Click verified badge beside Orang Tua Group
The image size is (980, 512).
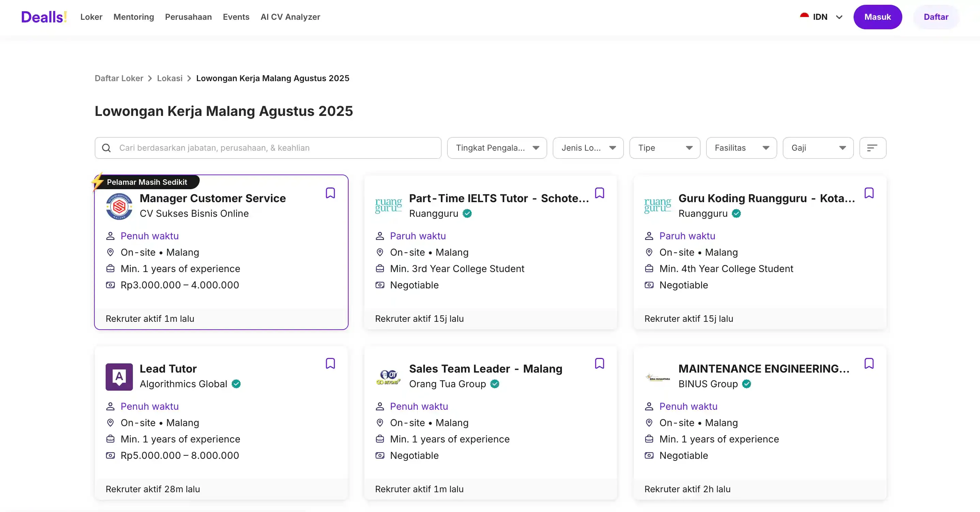494,384
